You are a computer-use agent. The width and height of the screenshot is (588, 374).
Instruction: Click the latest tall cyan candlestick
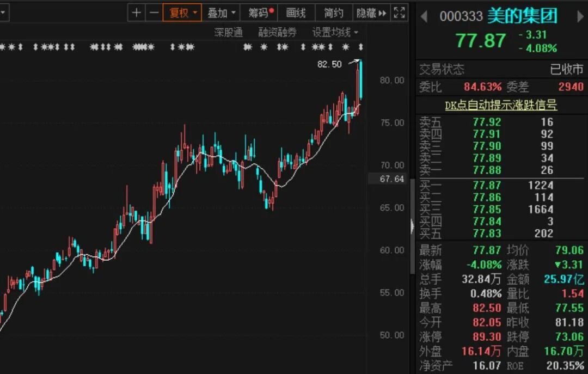[x=361, y=79]
